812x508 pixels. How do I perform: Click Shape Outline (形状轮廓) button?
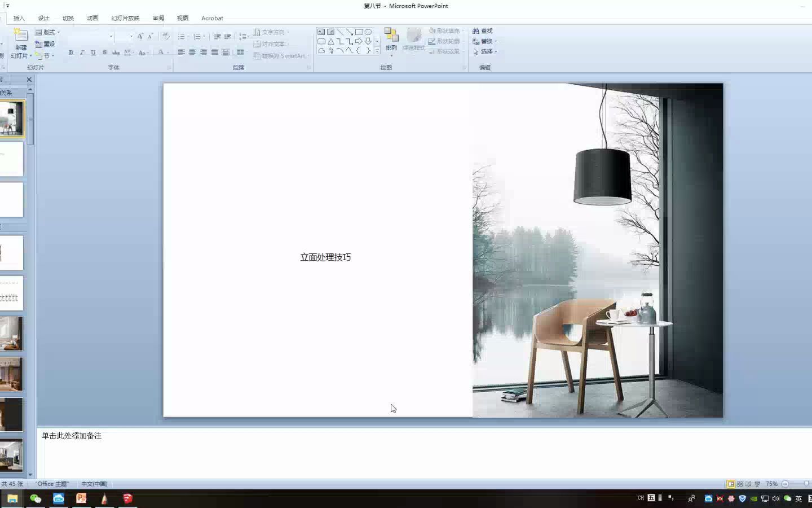coord(445,41)
